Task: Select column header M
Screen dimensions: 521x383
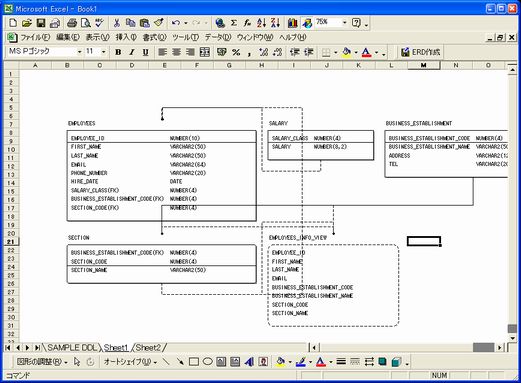Action: (423, 65)
